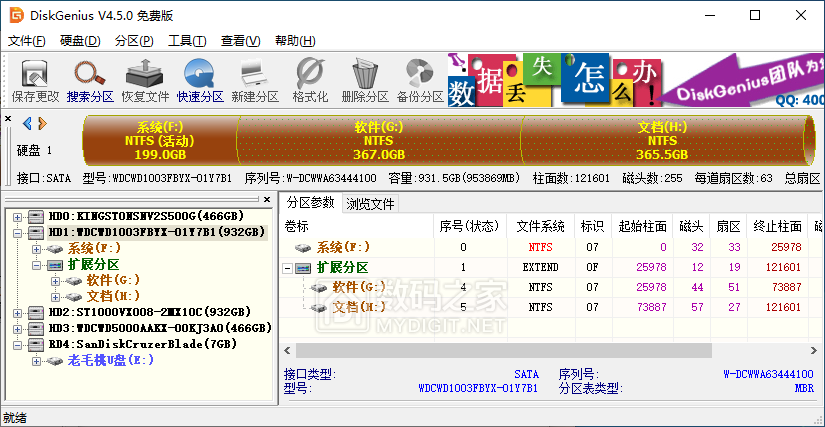825x427 pixels.
Task: Close the disk map panel with x
Action: 8,119
